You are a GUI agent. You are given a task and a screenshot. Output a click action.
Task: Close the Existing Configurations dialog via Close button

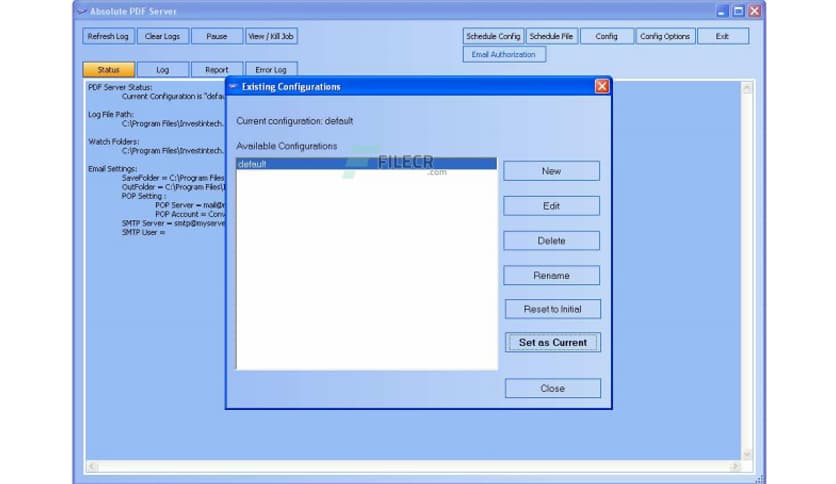(552, 389)
